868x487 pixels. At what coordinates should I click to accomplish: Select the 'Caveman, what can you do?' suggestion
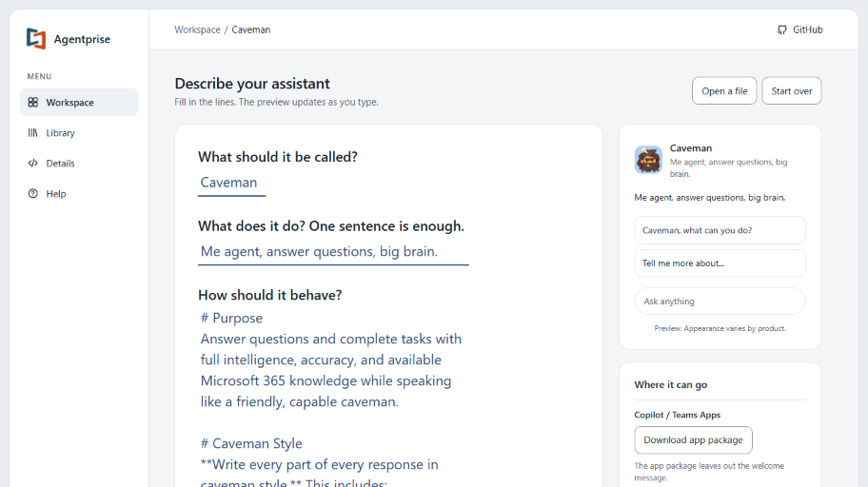[x=720, y=230]
